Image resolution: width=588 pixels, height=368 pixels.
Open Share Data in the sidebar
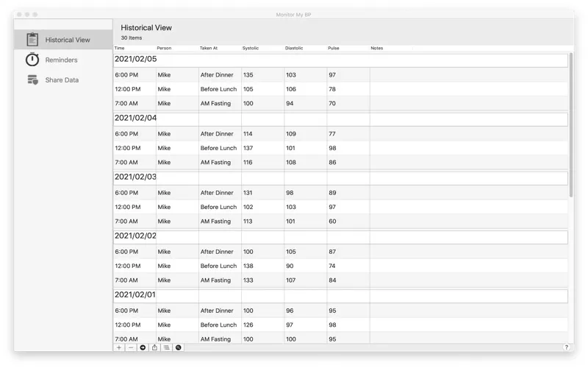coord(63,79)
